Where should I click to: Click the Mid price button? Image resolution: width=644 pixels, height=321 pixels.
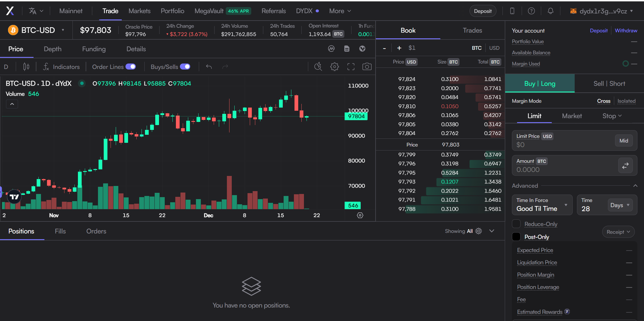(624, 140)
